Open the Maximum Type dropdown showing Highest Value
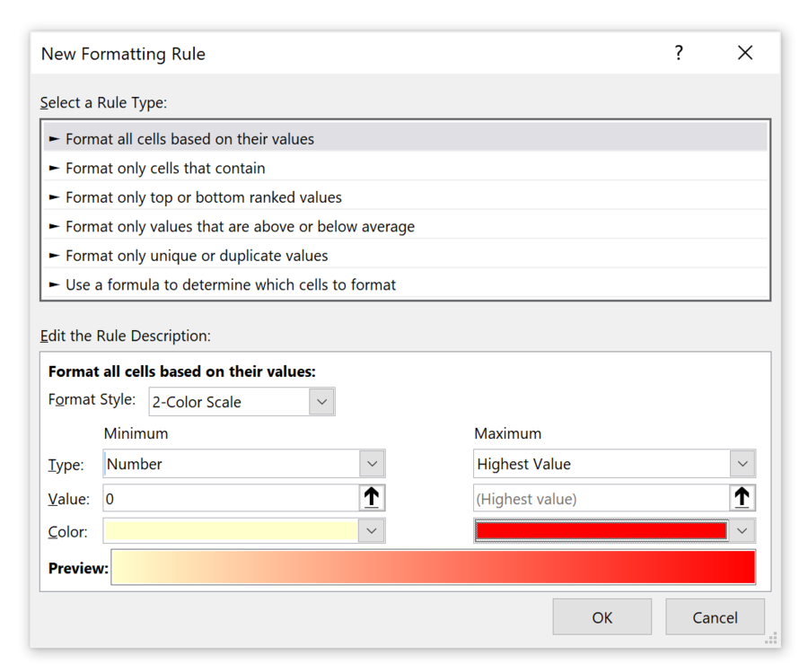The height and width of the screenshot is (672, 808). click(742, 463)
